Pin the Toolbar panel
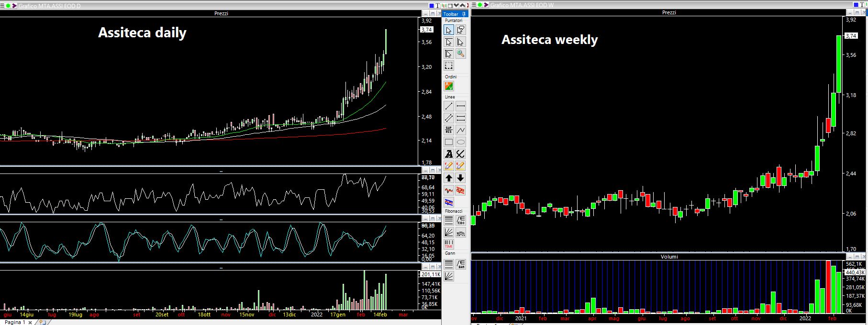Viewport: 868px width, 325px height. click(464, 14)
